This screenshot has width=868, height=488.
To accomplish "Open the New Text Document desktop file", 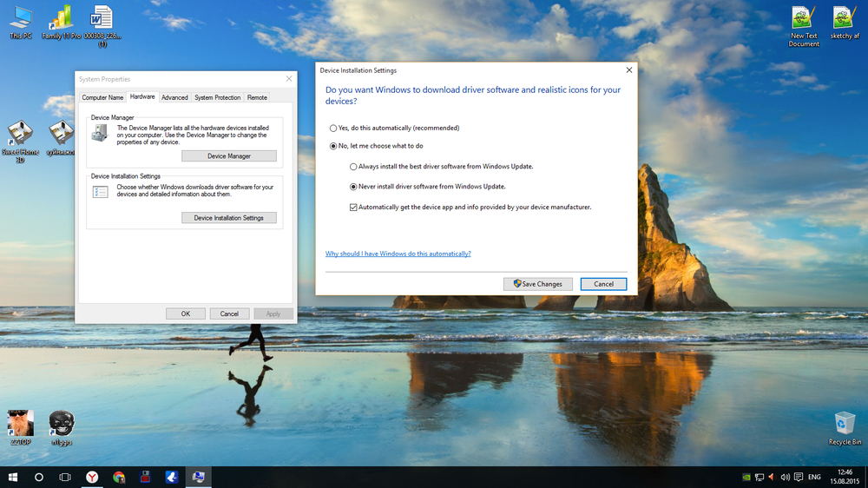I will (804, 21).
